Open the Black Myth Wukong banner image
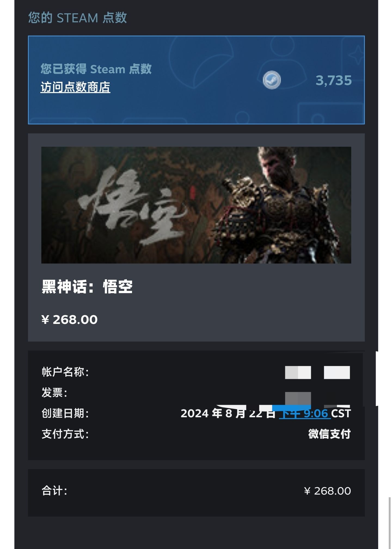The height and width of the screenshot is (549, 392). coord(196,205)
